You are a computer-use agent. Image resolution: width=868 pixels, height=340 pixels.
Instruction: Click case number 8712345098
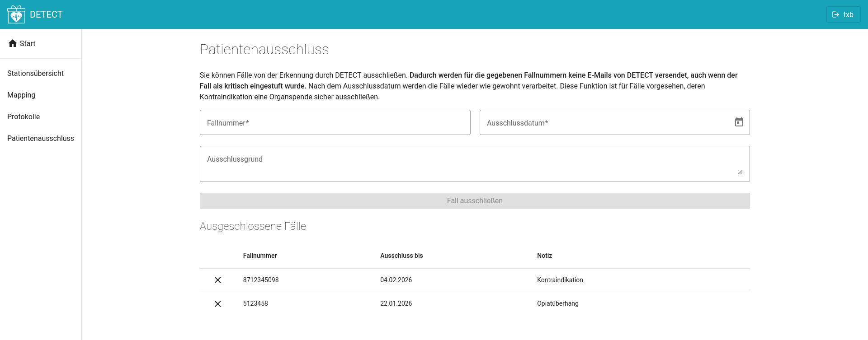pyautogui.click(x=261, y=280)
